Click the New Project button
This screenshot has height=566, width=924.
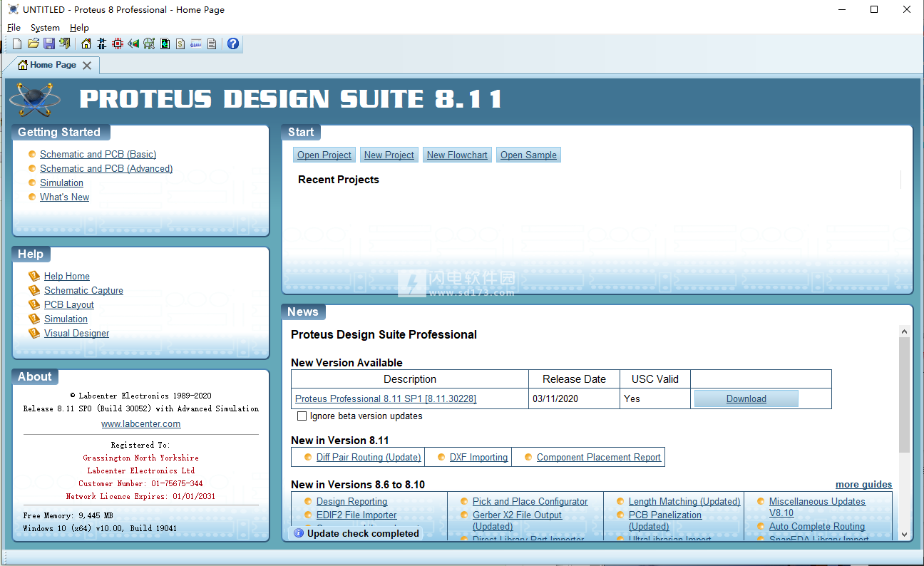tap(389, 155)
